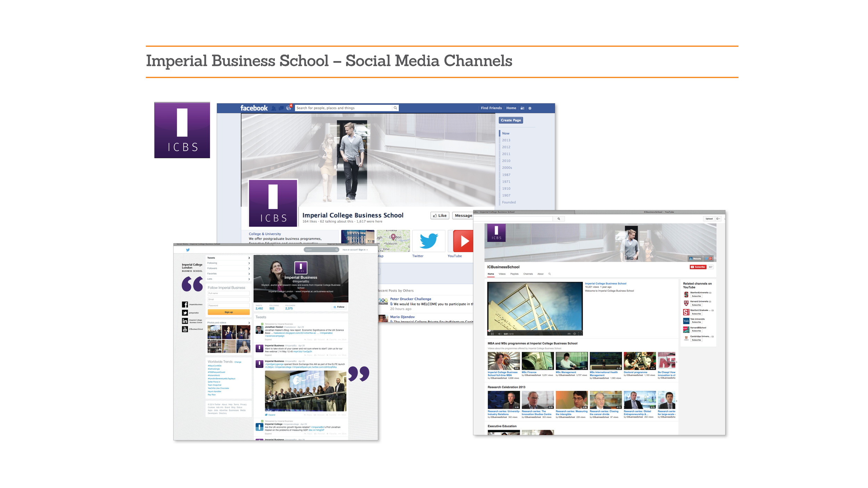This screenshot has height=488, width=868.
Task: Expand the Tweets row in Twitter sidebar
Action: [x=228, y=258]
